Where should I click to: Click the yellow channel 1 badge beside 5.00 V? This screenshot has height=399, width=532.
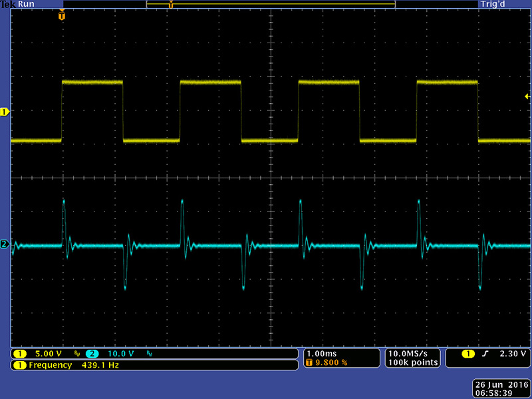click(x=20, y=354)
